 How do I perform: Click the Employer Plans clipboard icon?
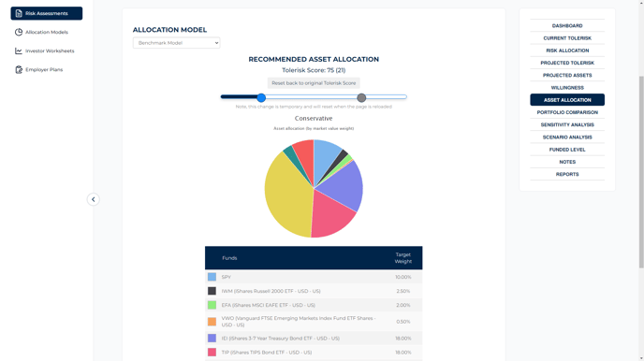19,70
